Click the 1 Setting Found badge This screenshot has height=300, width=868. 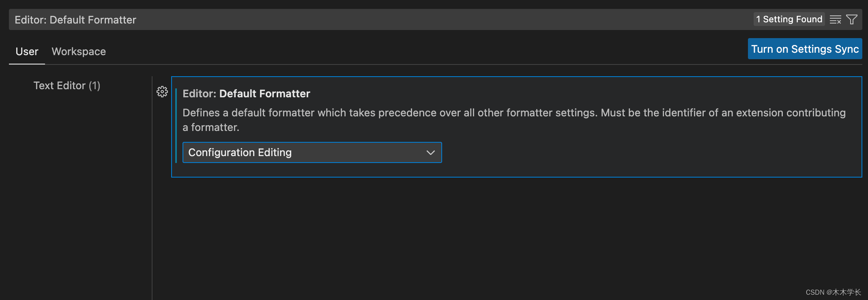pos(789,19)
